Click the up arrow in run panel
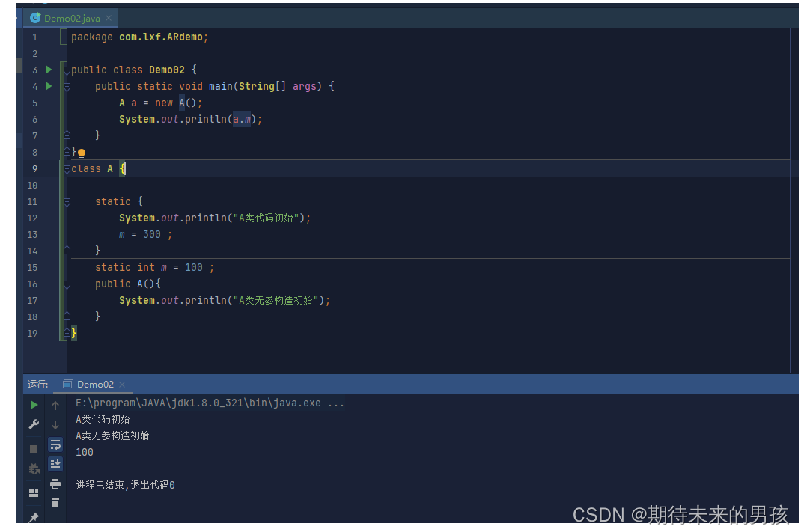 [55, 406]
